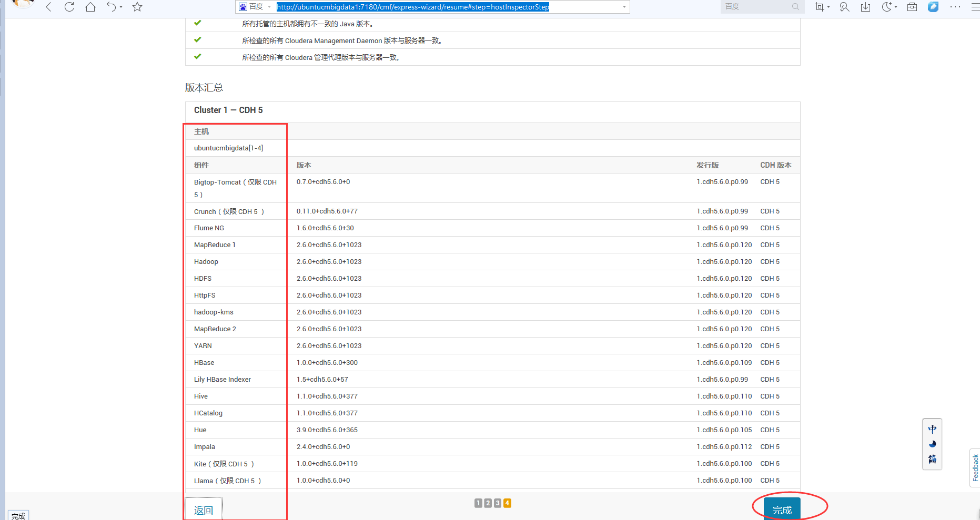Open the browser home page icon
This screenshot has width=980, height=520.
pos(90,7)
